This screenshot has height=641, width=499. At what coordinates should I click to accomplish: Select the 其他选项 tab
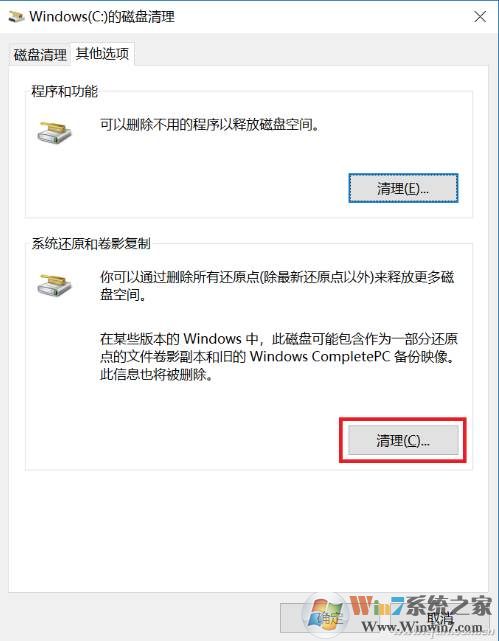[103, 54]
